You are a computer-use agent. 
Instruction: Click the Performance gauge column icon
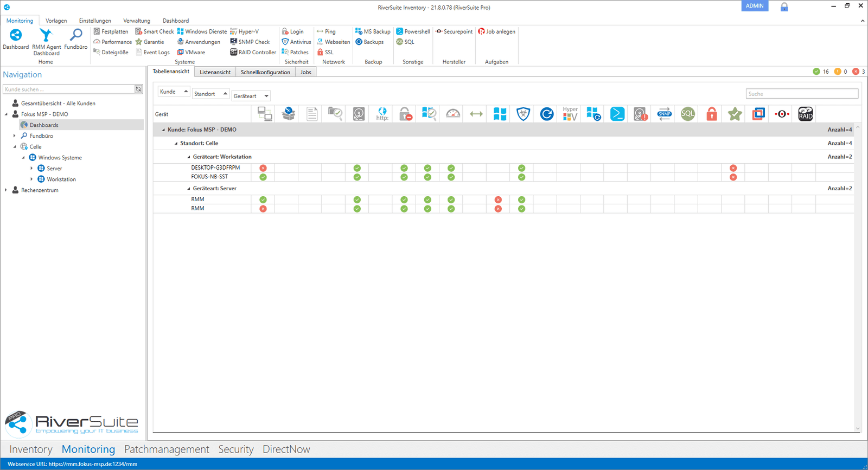pyautogui.click(x=452, y=114)
